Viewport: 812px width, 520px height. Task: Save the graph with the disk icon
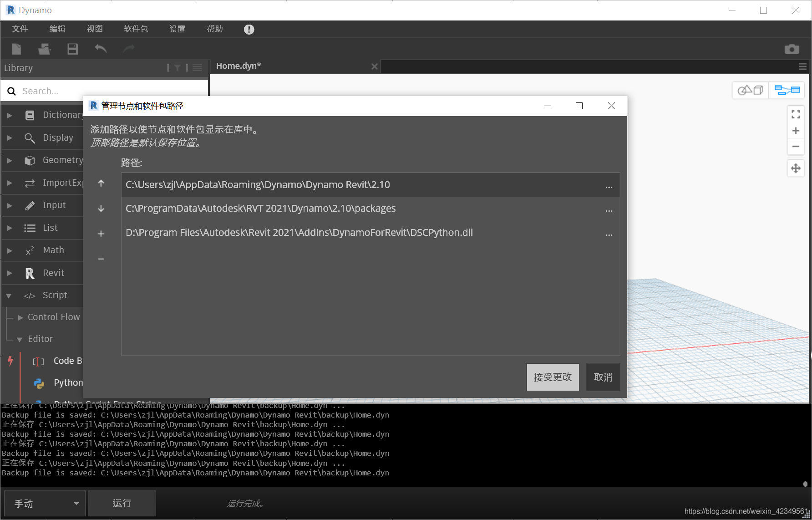pos(72,49)
